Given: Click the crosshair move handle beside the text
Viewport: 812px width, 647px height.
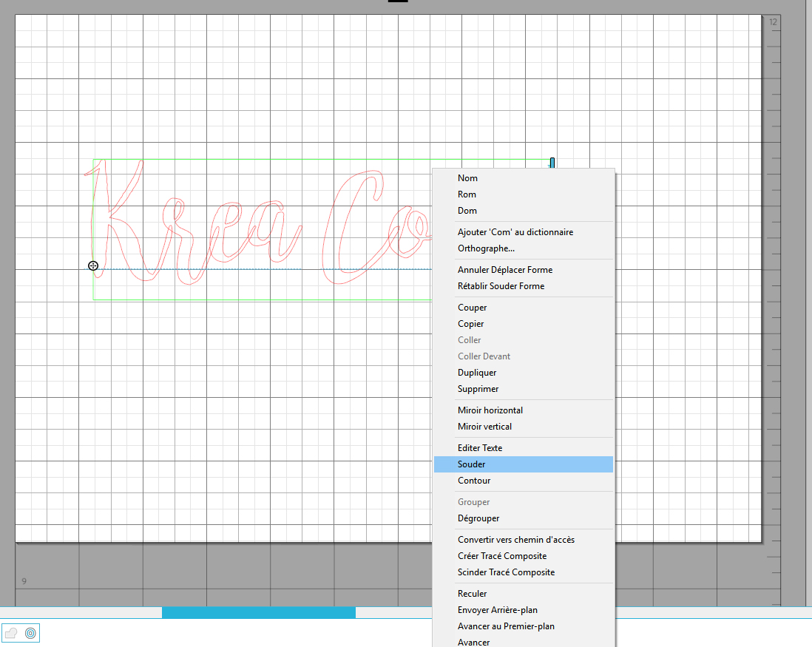Looking at the screenshot, I should 93,265.
